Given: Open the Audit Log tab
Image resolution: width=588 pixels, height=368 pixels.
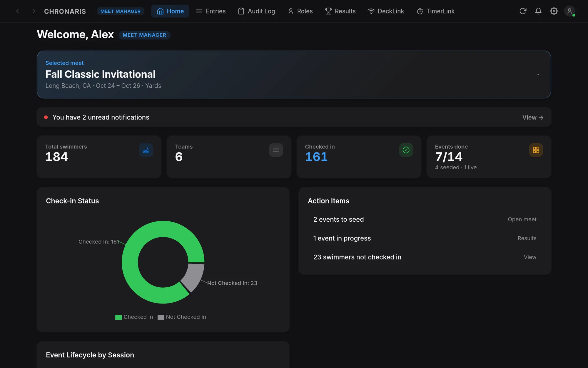Looking at the screenshot, I should 257,11.
